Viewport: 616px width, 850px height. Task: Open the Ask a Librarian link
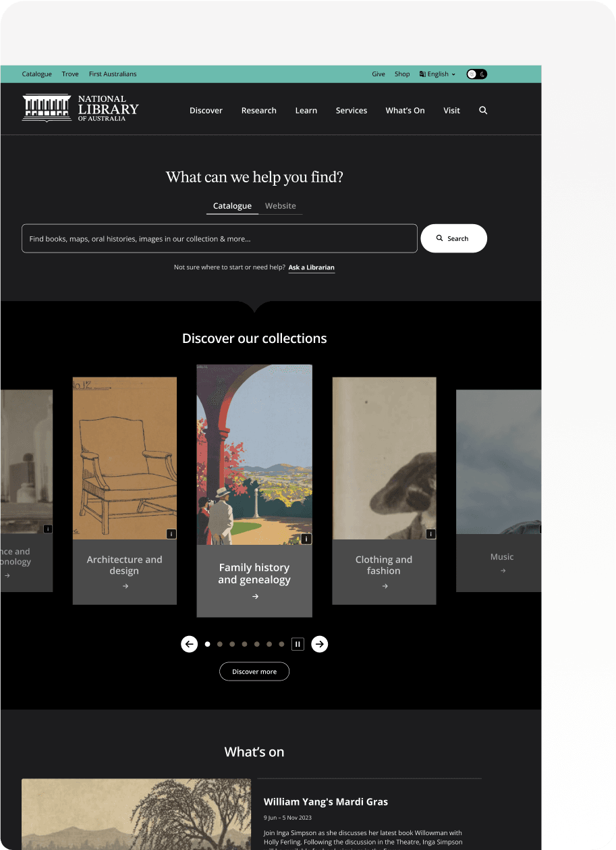[312, 268]
